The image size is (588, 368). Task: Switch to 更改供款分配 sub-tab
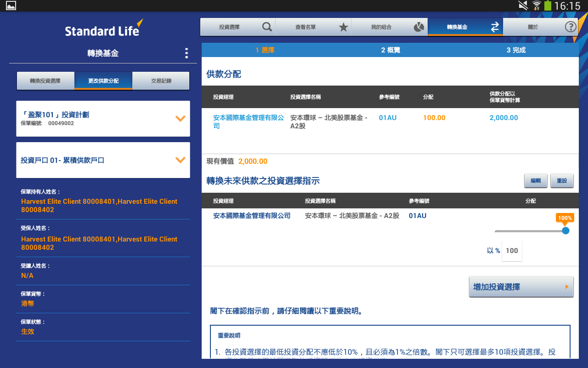tap(103, 81)
